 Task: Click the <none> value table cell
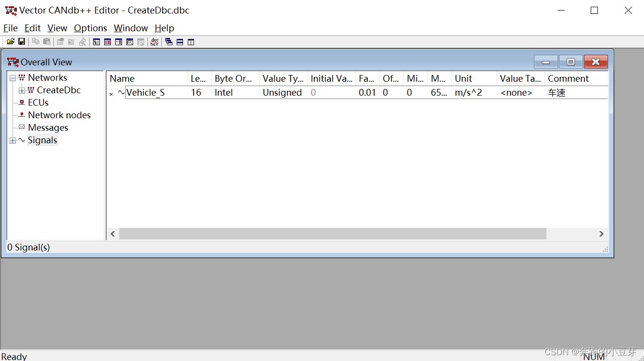pos(516,92)
